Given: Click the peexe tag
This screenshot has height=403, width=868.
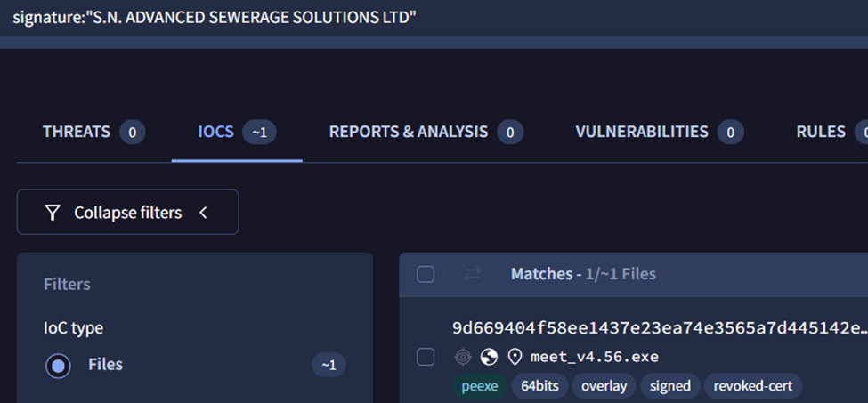Looking at the screenshot, I should point(480,386).
